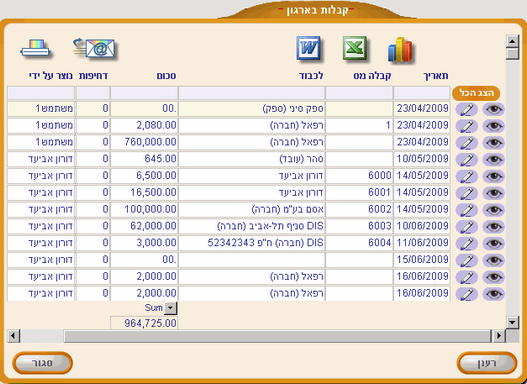Click scroll down arrow of vertical scrollbar
This screenshot has width=527, height=384.
pyautogui.click(x=512, y=323)
